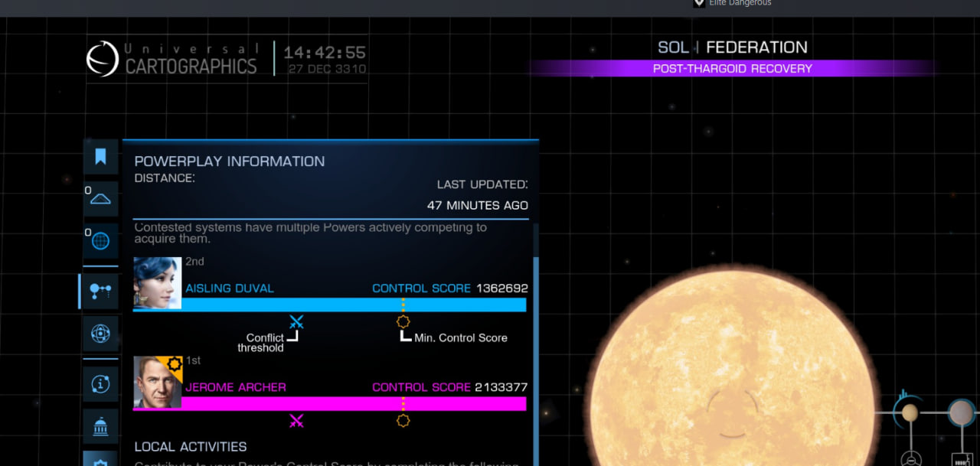The height and width of the screenshot is (466, 980).
Task: Click the SOL | FEDERATION system title
Action: 733,47
